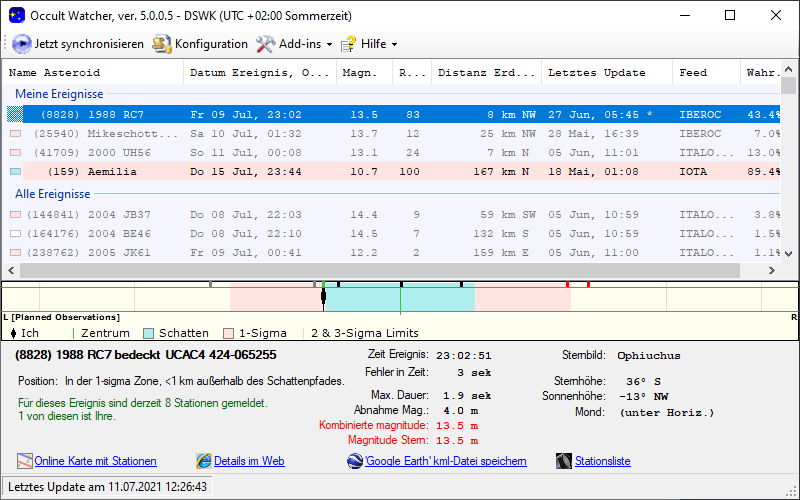Open the Hilfe dropdown arrow

[394, 45]
